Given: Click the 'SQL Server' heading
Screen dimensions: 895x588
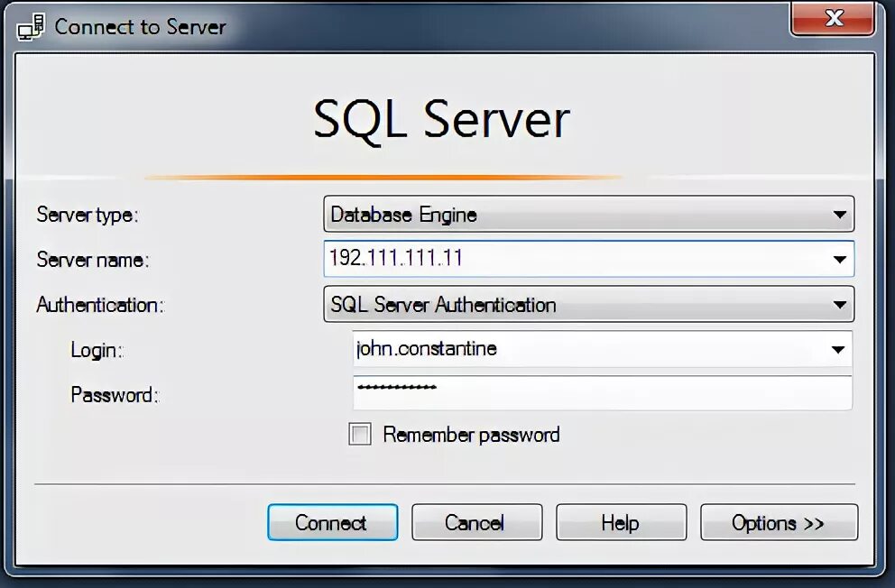Looking at the screenshot, I should coord(441,120).
